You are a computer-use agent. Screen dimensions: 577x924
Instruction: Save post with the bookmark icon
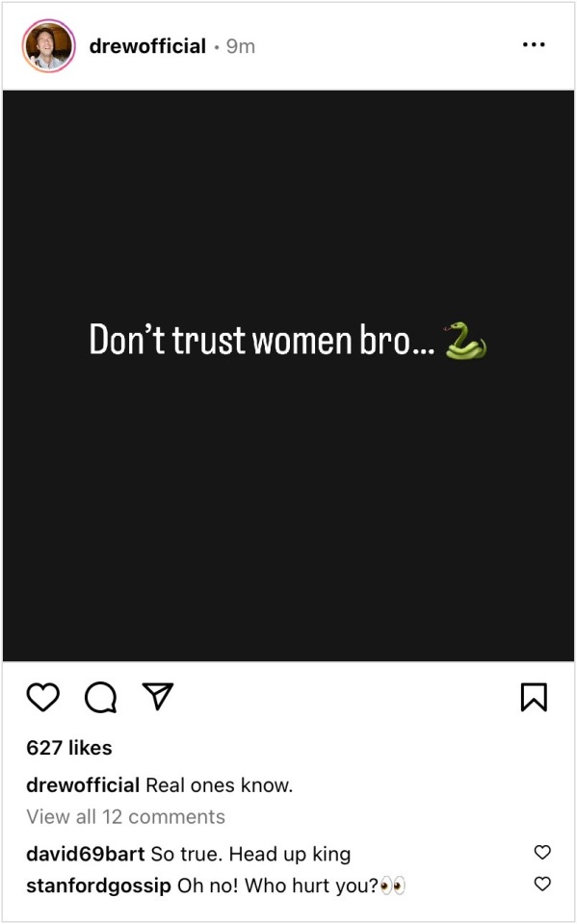(534, 697)
